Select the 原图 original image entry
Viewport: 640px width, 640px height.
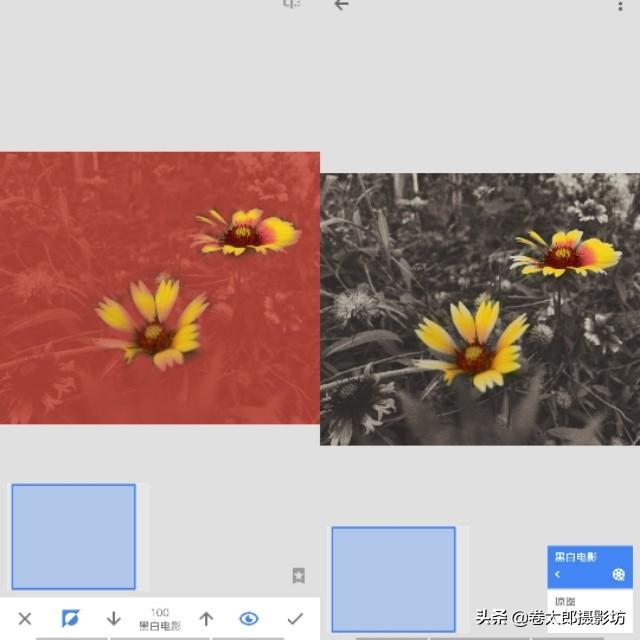[566, 601]
